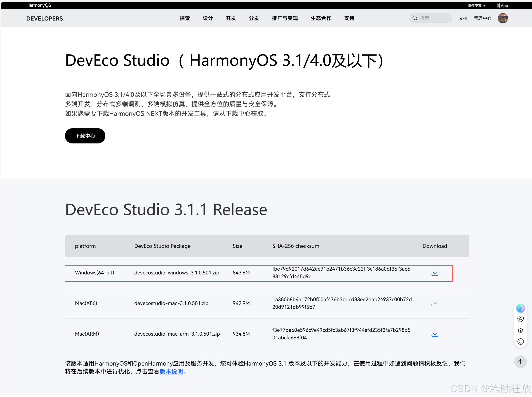Focus the 搜索 search field

430,18
